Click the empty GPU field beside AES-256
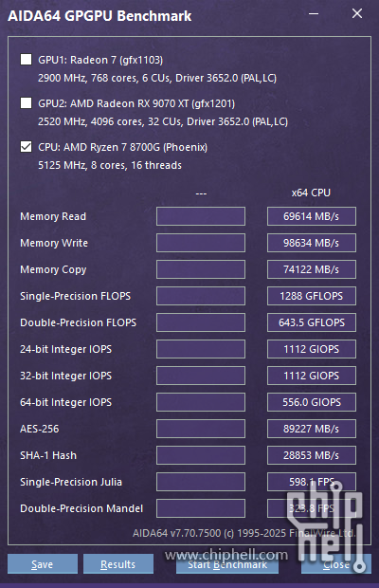Screen dimensions: 379x588 point(201,429)
